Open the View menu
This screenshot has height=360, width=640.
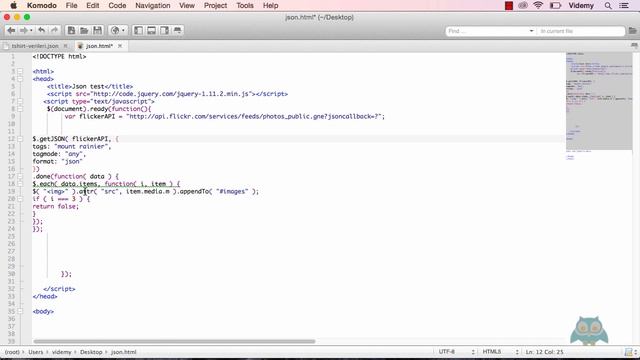[187, 6]
